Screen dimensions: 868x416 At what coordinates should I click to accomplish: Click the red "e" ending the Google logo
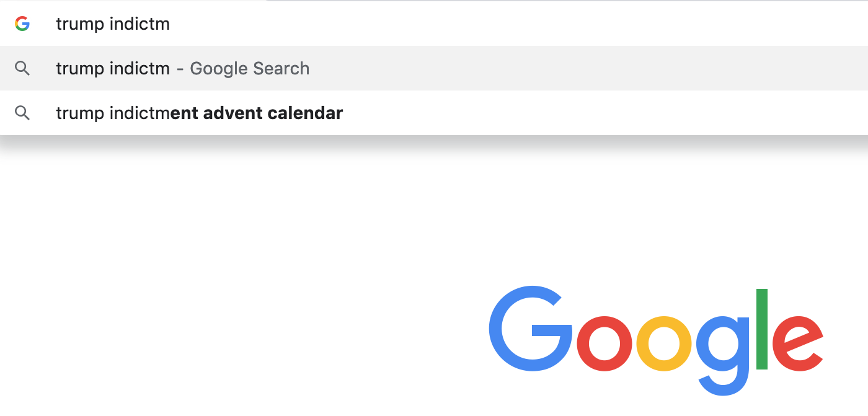pyautogui.click(x=798, y=343)
